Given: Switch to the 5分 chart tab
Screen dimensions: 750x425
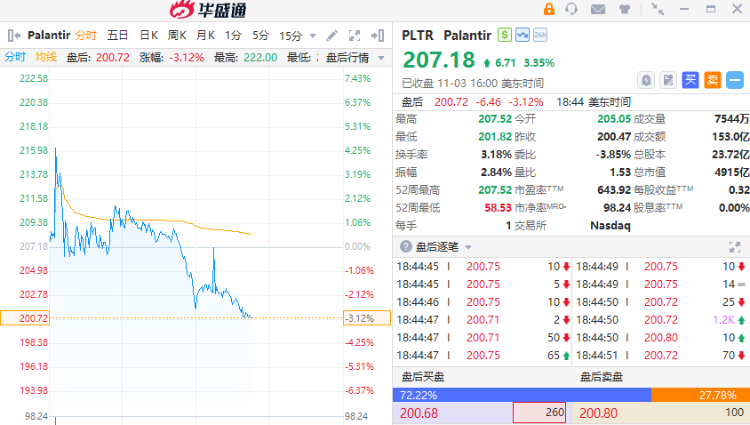Looking at the screenshot, I should (x=261, y=35).
